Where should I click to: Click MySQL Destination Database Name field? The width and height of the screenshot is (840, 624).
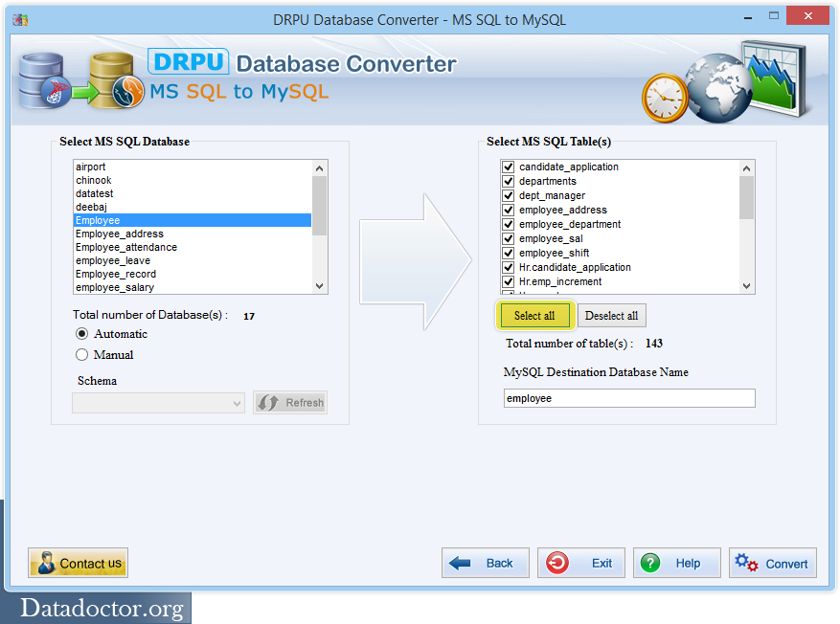pos(629,398)
